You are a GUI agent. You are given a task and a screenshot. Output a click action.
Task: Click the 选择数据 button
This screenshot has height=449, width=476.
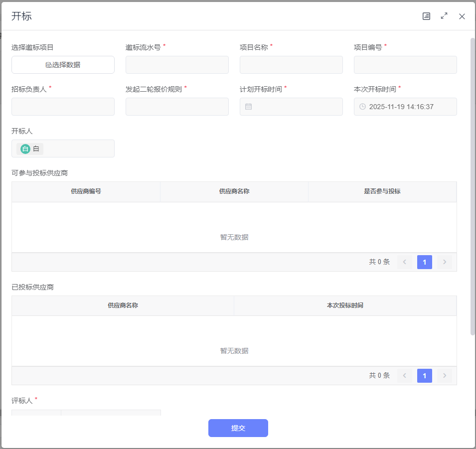click(63, 65)
